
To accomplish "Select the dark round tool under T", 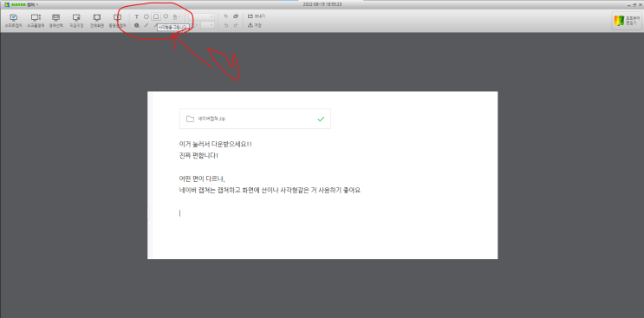I will [x=137, y=25].
